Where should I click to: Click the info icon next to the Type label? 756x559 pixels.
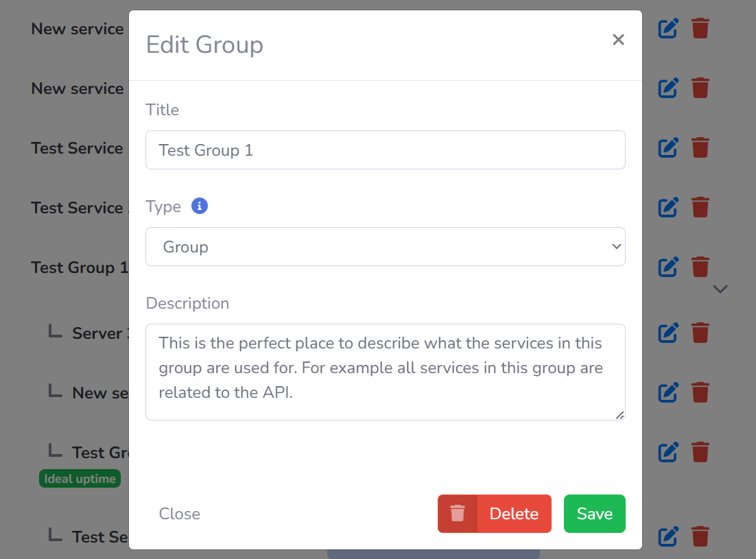pyautogui.click(x=200, y=206)
